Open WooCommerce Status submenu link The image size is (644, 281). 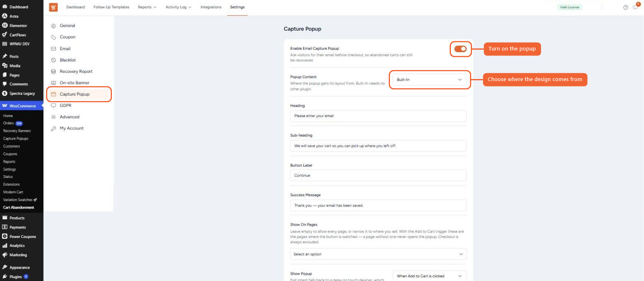tap(8, 177)
